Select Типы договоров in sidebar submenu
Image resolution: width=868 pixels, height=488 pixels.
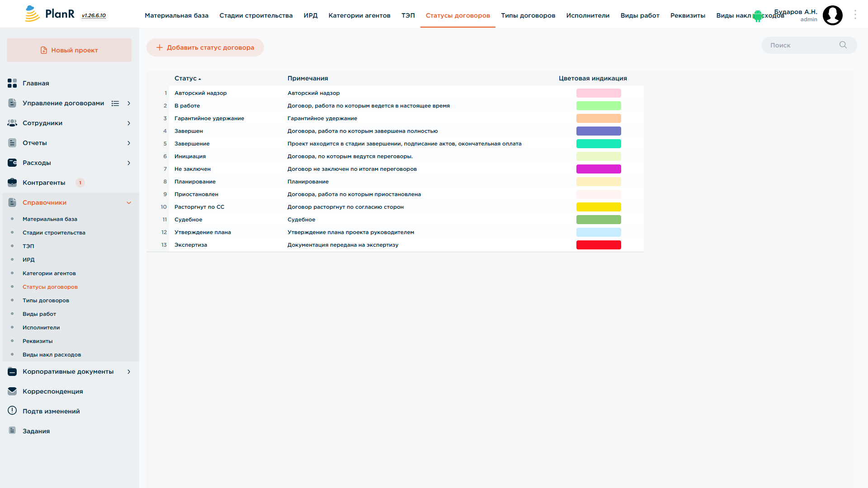tap(46, 300)
